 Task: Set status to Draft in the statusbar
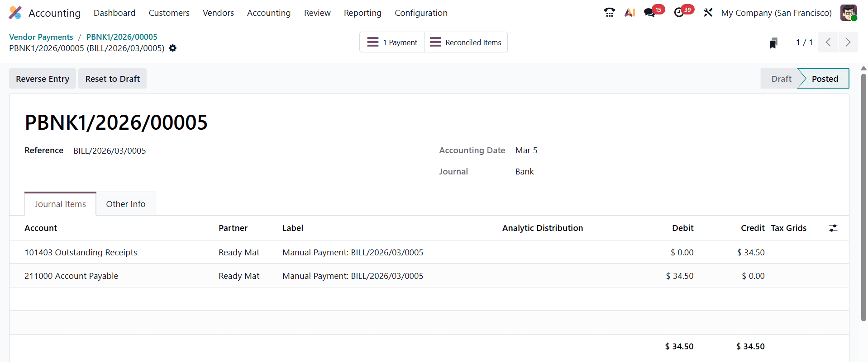pyautogui.click(x=781, y=79)
